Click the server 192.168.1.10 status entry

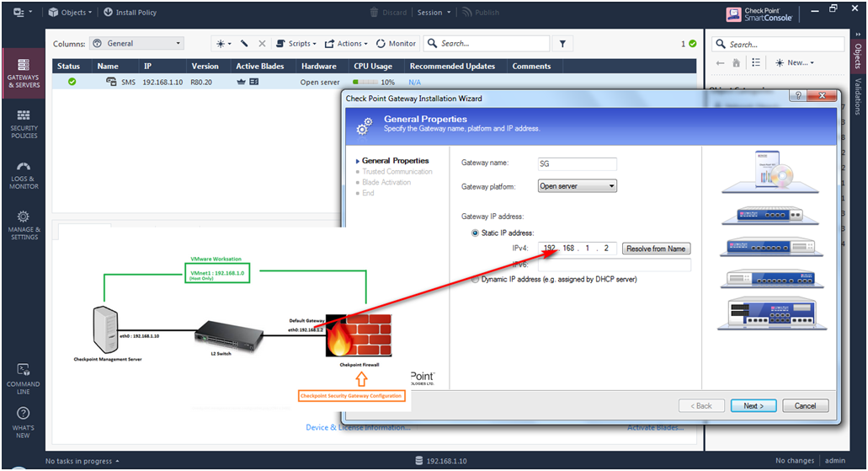point(441,461)
